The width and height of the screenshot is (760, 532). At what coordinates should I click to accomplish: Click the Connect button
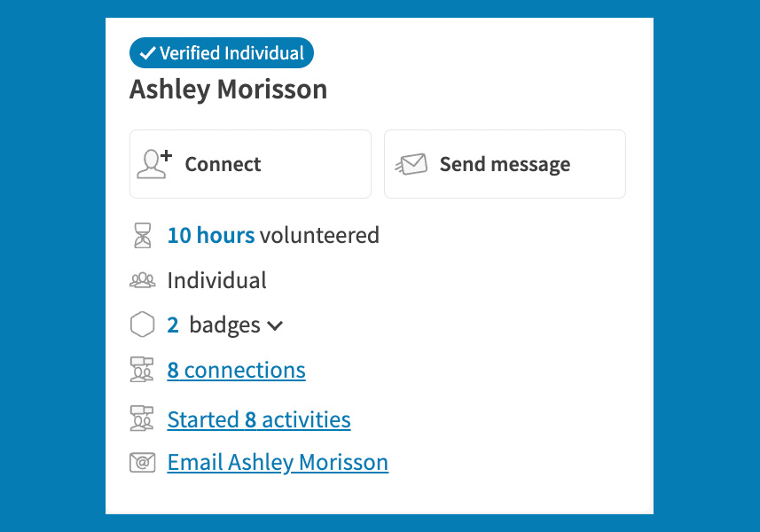[250, 163]
